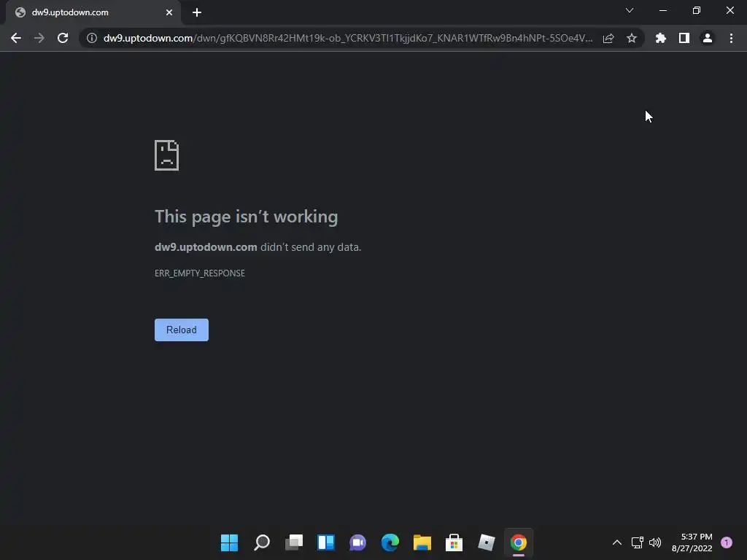Open volume speaker tray icon

point(656,542)
